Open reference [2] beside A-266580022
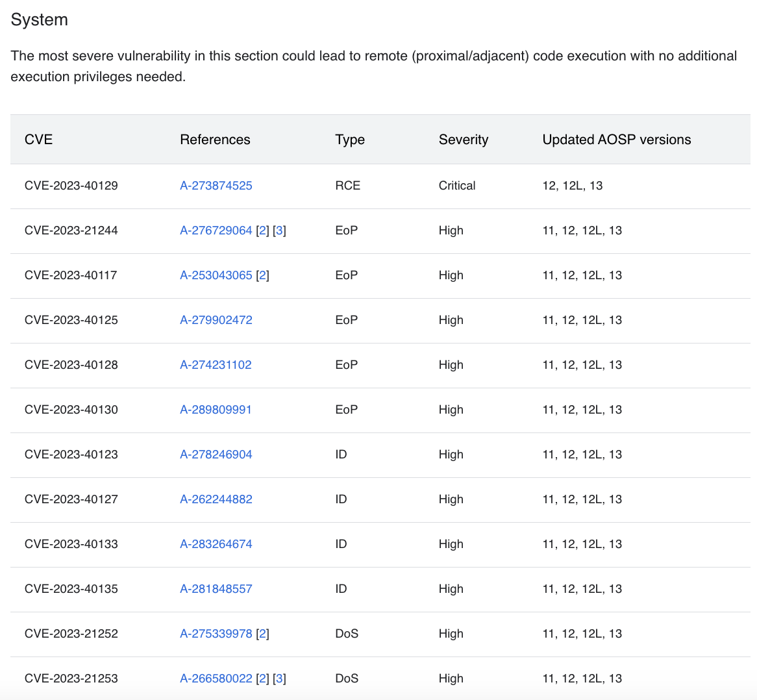This screenshot has height=700, width=757. 263,679
